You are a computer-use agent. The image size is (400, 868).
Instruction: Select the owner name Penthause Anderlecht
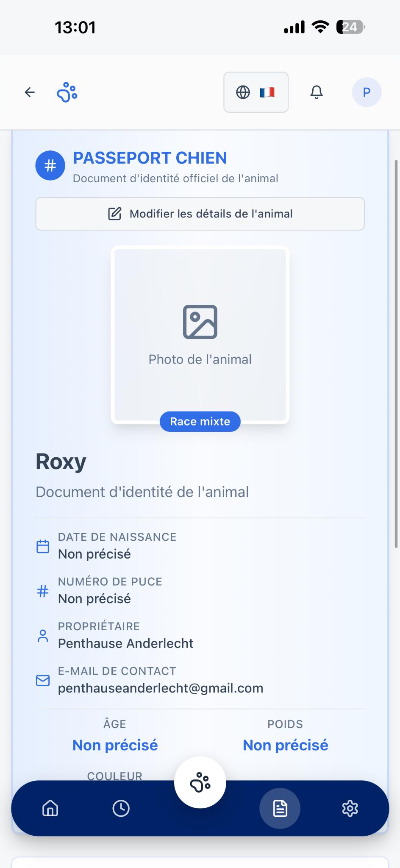(x=125, y=643)
